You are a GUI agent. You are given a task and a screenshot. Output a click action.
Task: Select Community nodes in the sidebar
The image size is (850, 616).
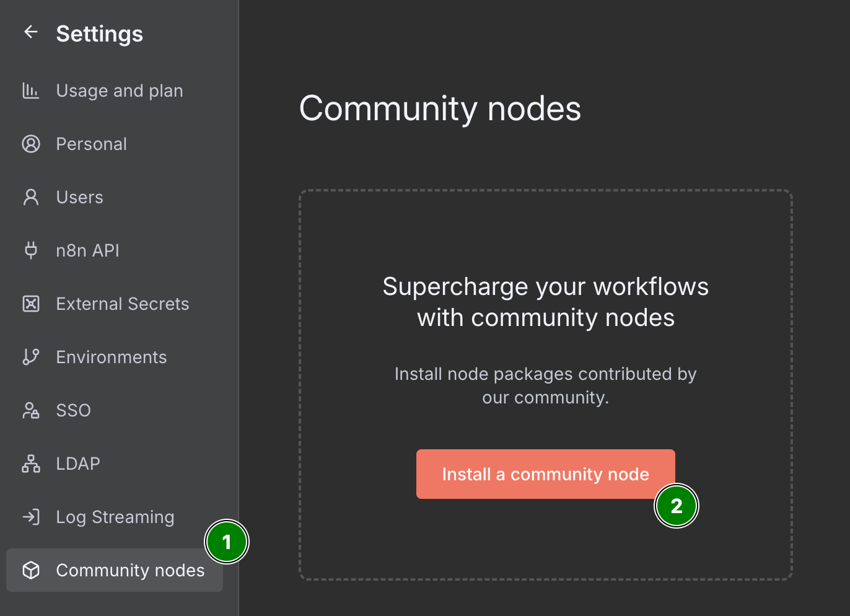click(115, 570)
